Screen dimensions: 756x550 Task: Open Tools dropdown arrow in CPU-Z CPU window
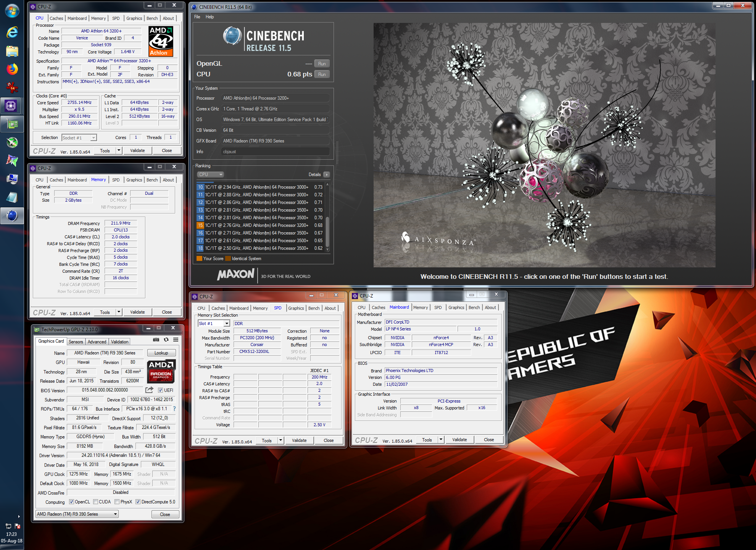click(x=119, y=150)
